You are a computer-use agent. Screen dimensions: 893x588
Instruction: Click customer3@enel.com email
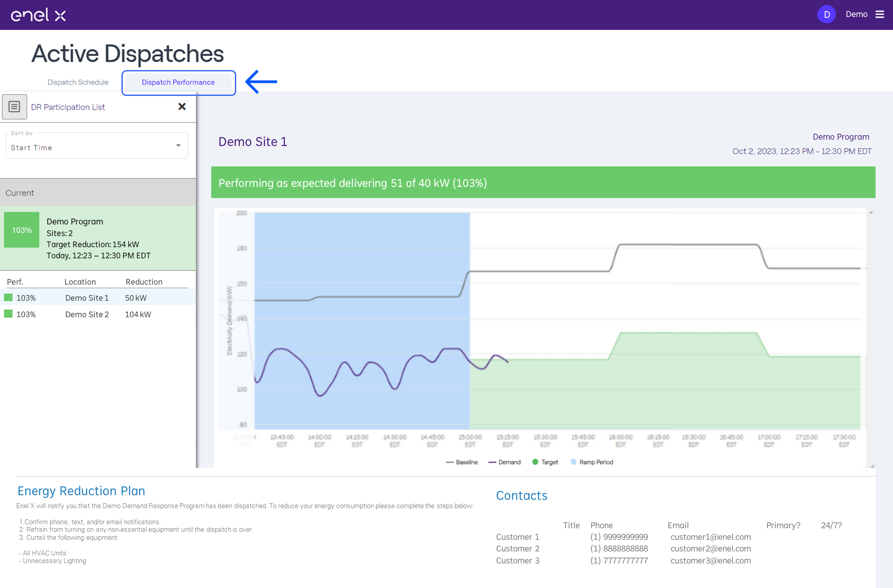click(x=710, y=560)
